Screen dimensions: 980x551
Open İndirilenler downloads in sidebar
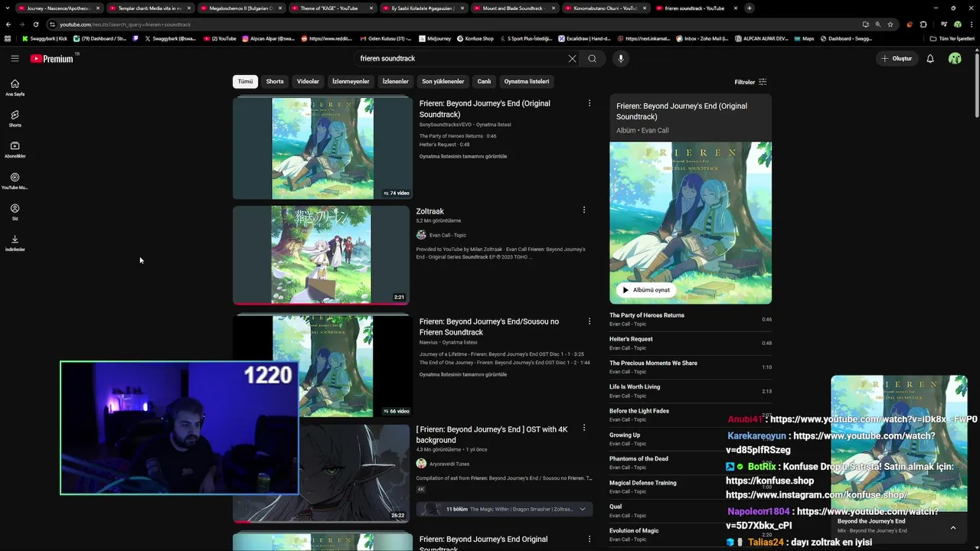tap(15, 243)
